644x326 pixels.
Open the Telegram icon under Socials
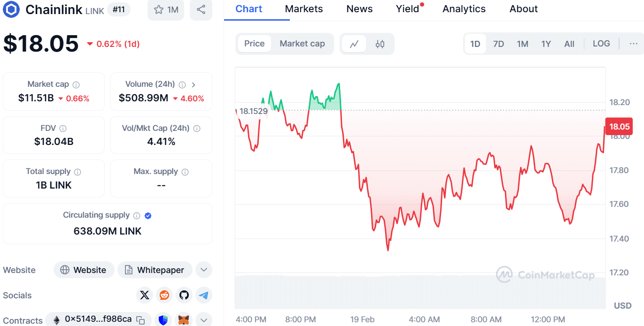tap(203, 295)
